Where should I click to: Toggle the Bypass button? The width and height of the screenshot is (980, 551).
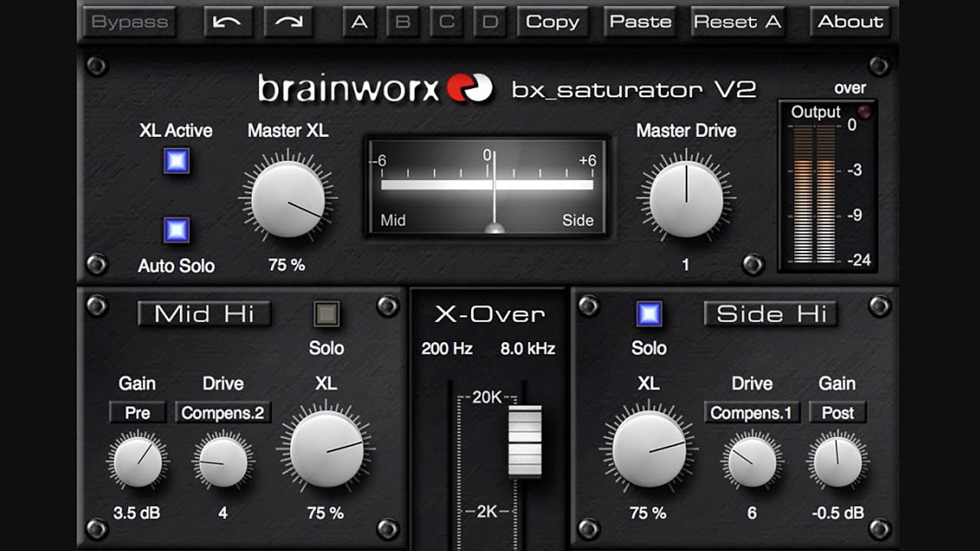pos(129,21)
